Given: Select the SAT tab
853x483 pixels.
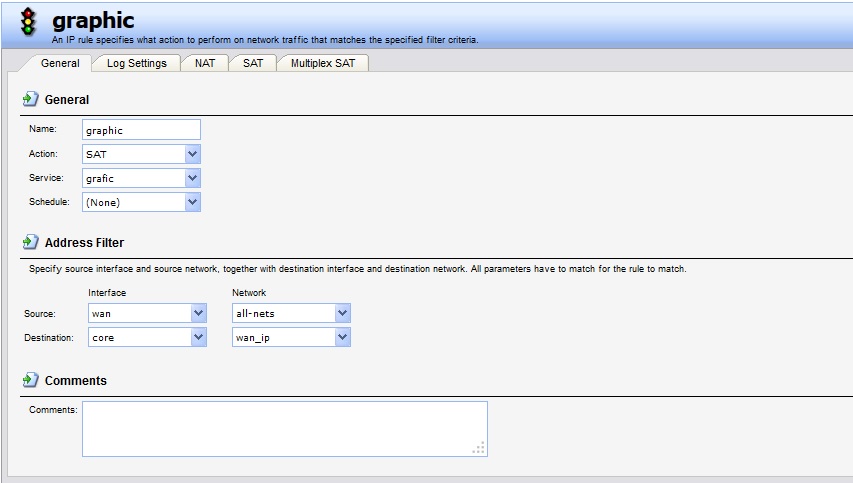Looking at the screenshot, I should tap(253, 63).
